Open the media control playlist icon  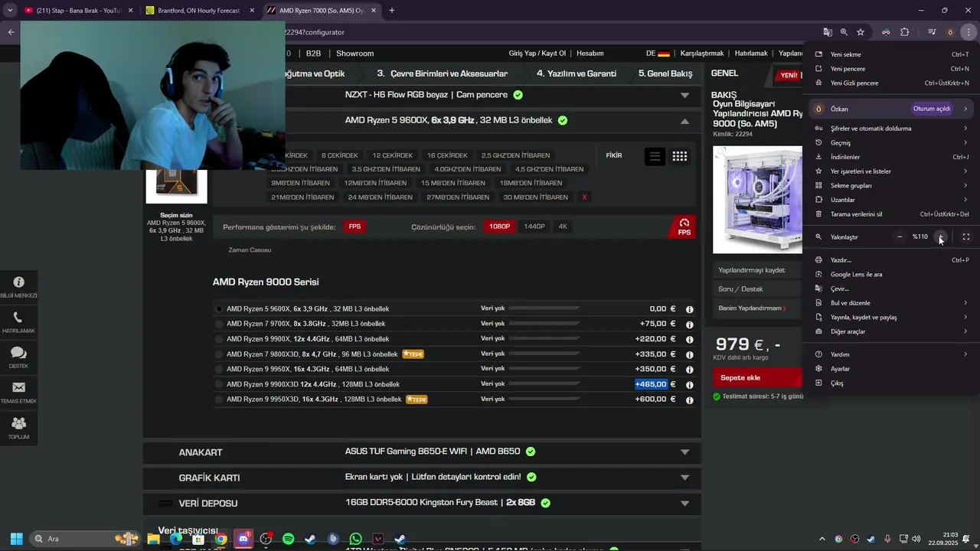pos(932,32)
